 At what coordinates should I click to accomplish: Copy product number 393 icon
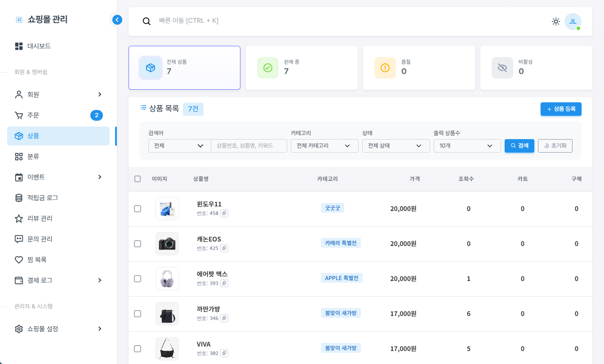pos(224,283)
